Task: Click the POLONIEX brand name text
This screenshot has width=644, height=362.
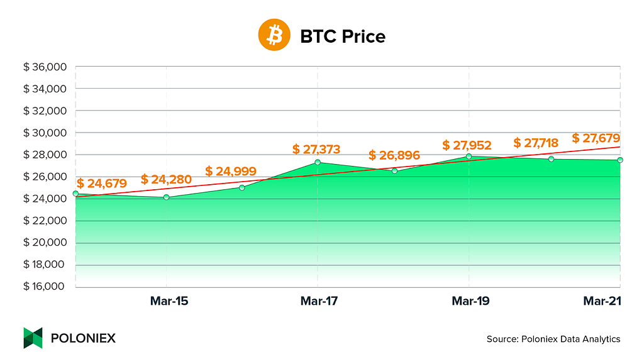Action: (84, 338)
